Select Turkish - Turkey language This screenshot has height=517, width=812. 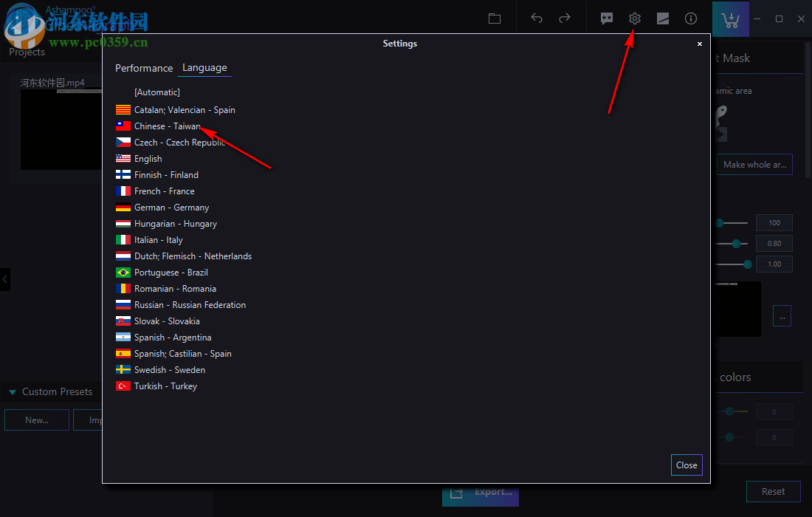coord(156,386)
